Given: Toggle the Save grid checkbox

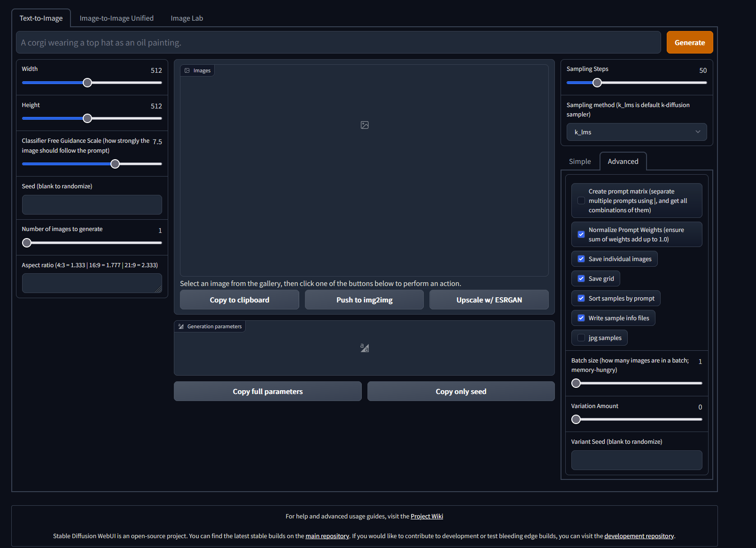Looking at the screenshot, I should pyautogui.click(x=581, y=278).
